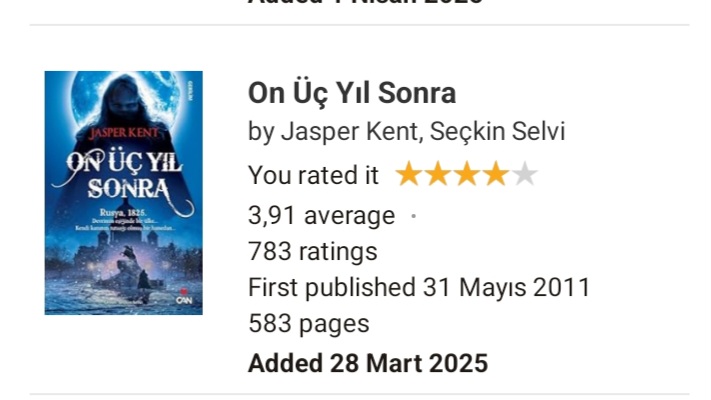Set rating to one star
The image size is (711, 400).
click(408, 175)
